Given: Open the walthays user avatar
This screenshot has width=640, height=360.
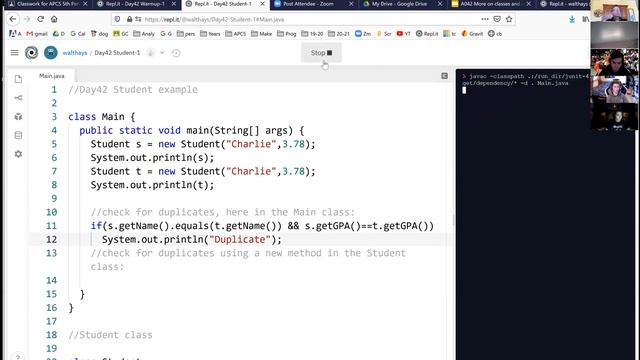Looking at the screenshot, I should click(51, 53).
